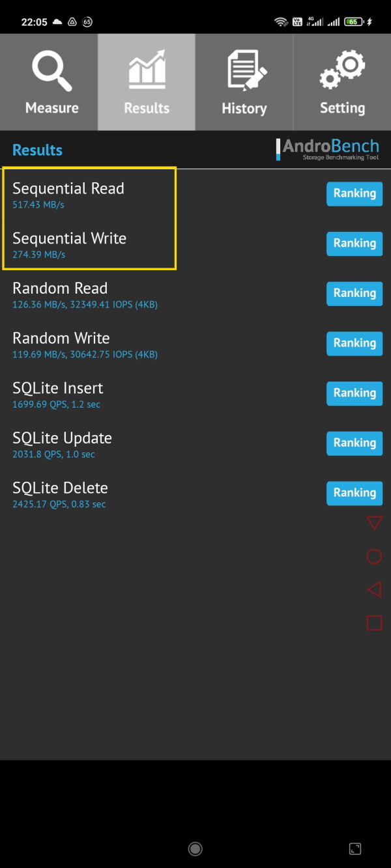Show Ranking for SQLite Update
This screenshot has width=391, height=868.
[355, 443]
